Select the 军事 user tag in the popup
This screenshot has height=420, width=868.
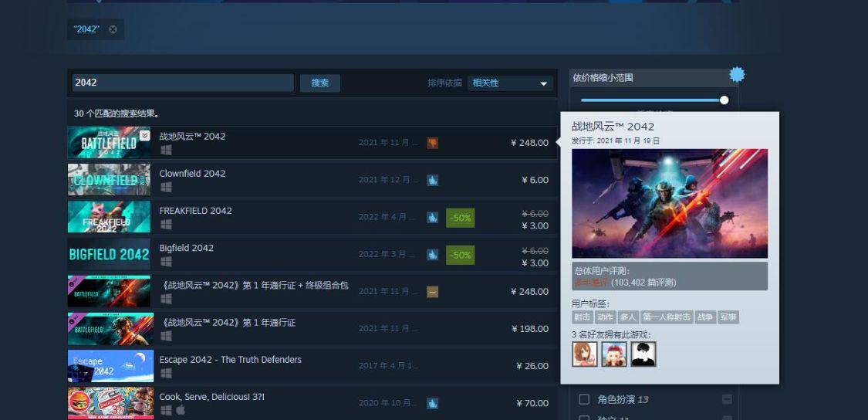(728, 317)
